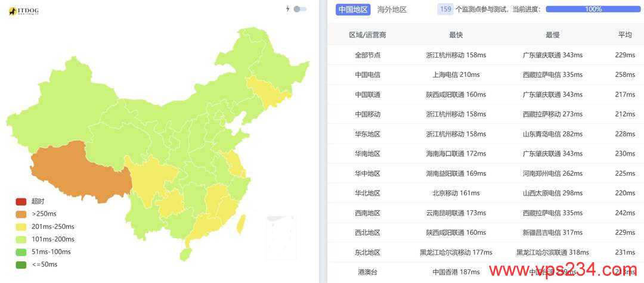This screenshot has height=283, width=644.
Task: Click 西藏拉萨移动 273ms cell
Action: pos(552,114)
